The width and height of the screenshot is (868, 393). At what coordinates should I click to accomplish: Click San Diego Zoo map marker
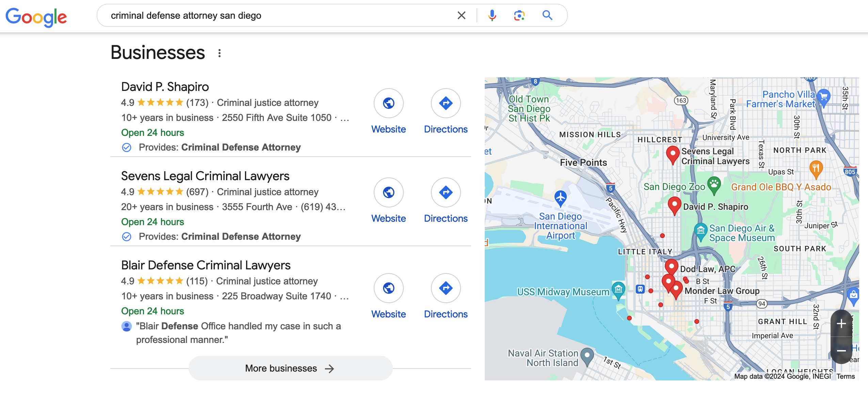pyautogui.click(x=714, y=185)
